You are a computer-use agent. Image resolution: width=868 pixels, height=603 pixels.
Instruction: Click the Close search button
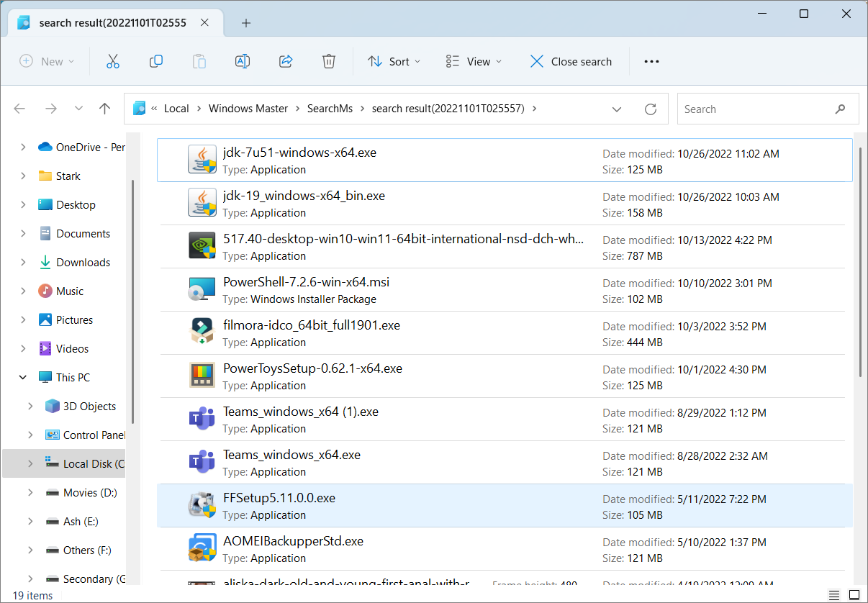571,61
